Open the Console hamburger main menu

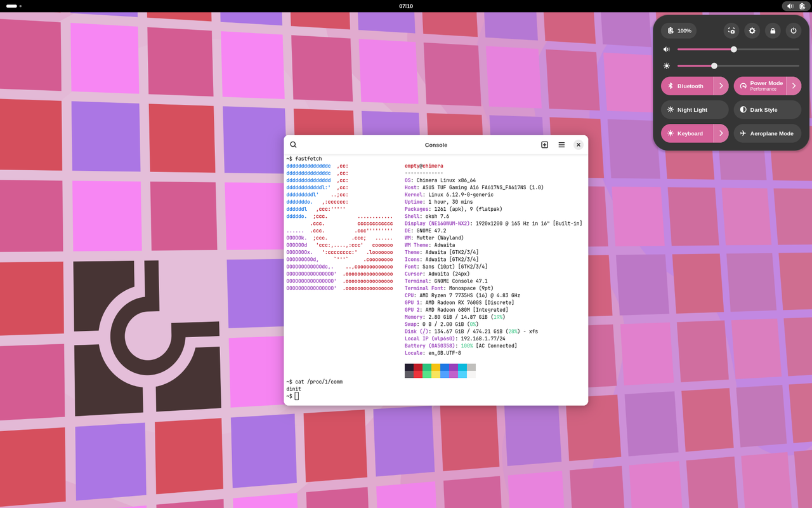(561, 145)
